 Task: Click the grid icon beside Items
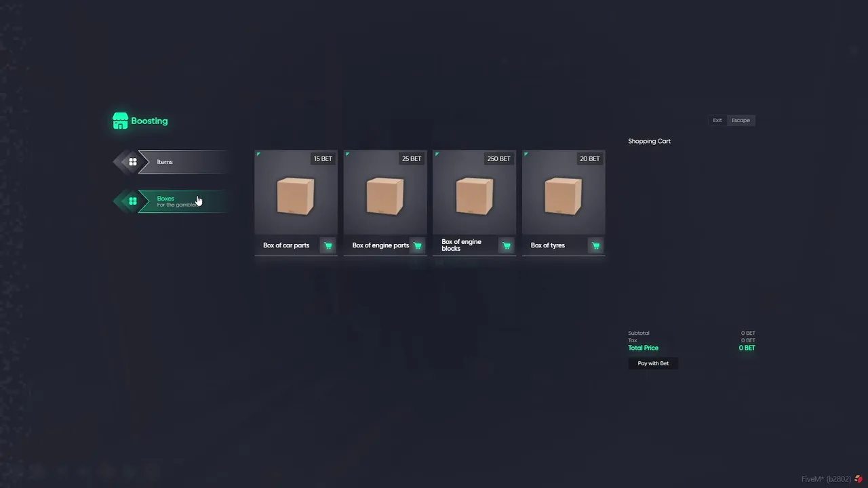(x=133, y=162)
